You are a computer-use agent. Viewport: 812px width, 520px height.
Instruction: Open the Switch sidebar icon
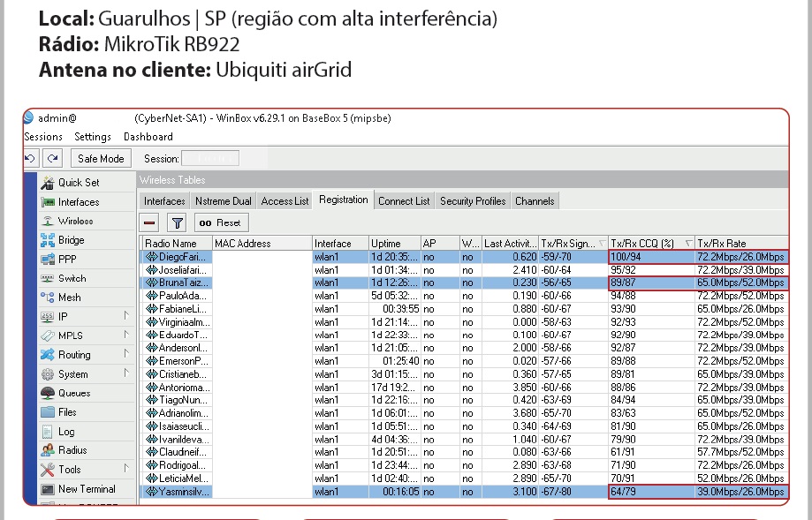click(x=48, y=278)
